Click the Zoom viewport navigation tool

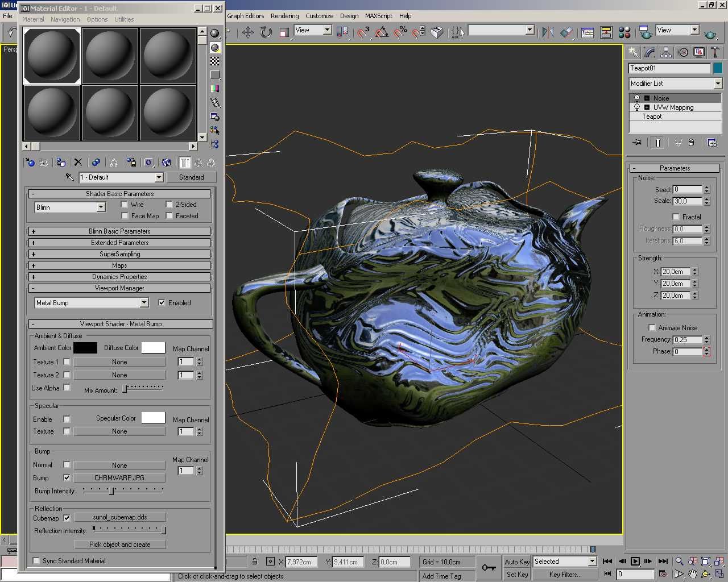[x=679, y=562]
